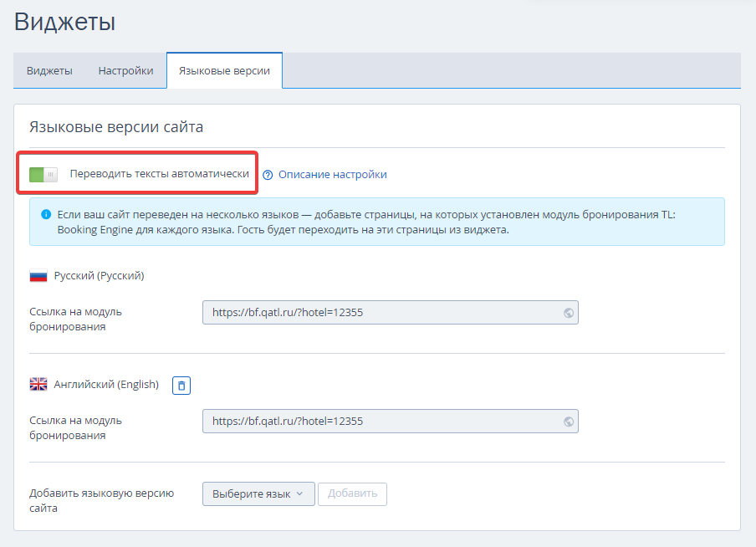Click the globe icon in Russian URL field
The height and width of the screenshot is (547, 756).
tap(569, 313)
